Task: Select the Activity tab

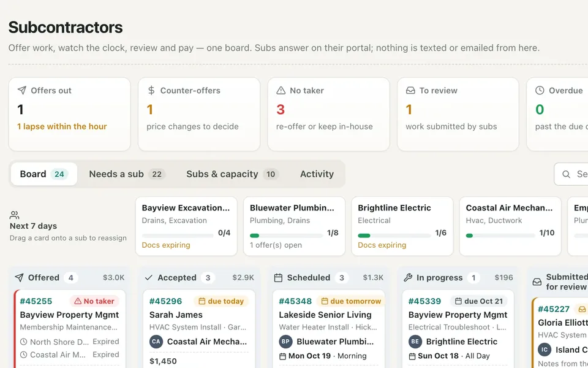Action: pyautogui.click(x=317, y=174)
